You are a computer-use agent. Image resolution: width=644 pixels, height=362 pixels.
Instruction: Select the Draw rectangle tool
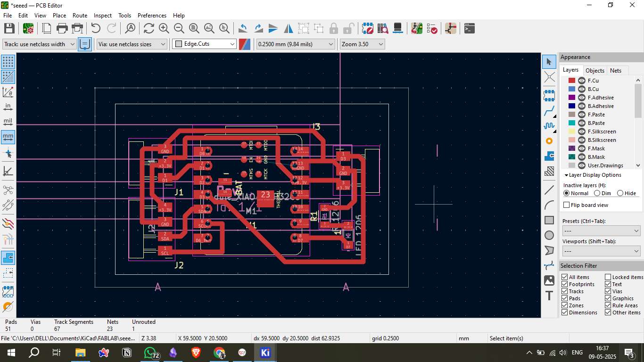(x=549, y=220)
